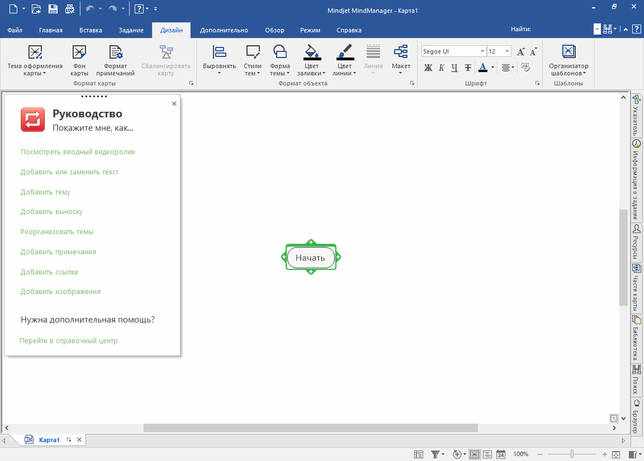Open the Макет layout options
Image resolution: width=644 pixels, height=461 pixels.
(401, 60)
